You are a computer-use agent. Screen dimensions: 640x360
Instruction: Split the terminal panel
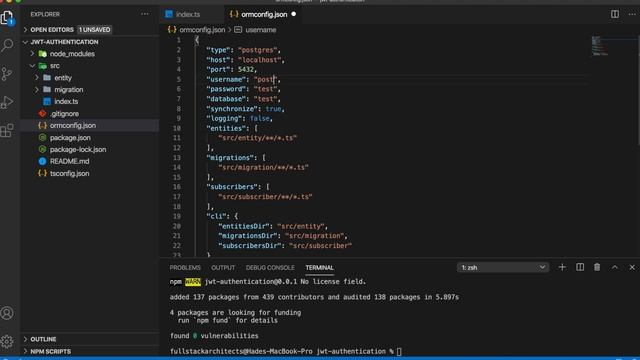[580, 267]
